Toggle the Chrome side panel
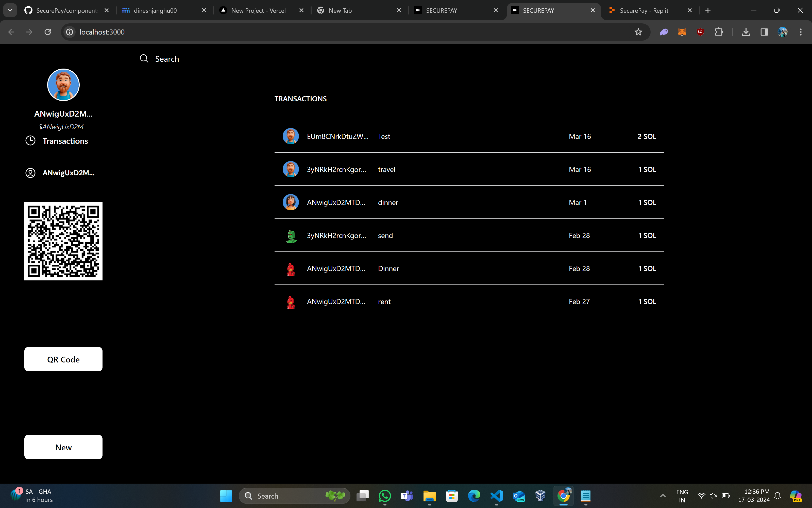 [764, 32]
